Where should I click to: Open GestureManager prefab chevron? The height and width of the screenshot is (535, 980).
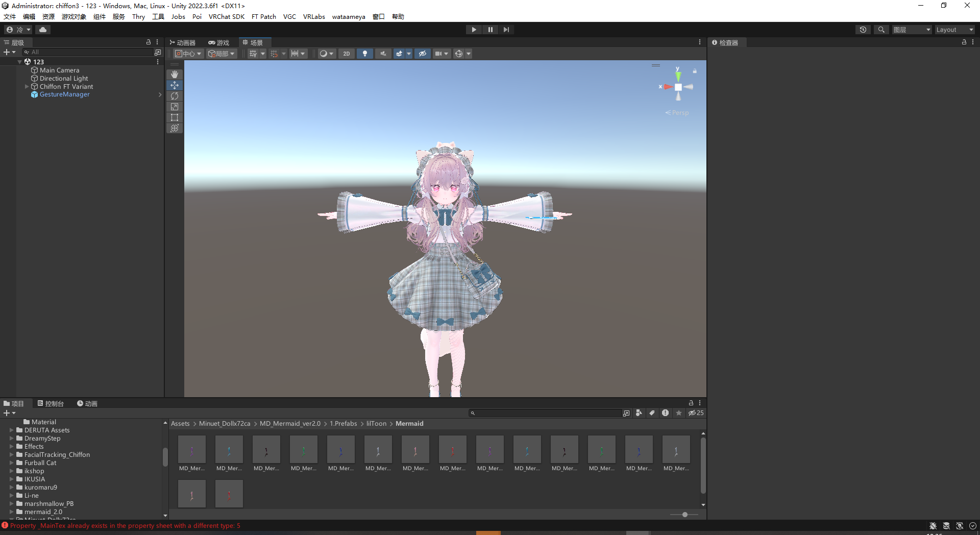point(160,94)
